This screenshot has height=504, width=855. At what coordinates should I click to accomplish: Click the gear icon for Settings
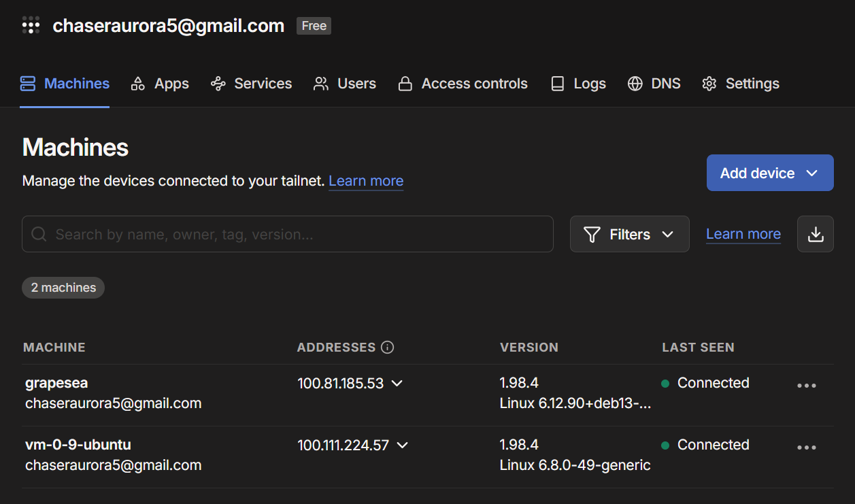pos(709,84)
